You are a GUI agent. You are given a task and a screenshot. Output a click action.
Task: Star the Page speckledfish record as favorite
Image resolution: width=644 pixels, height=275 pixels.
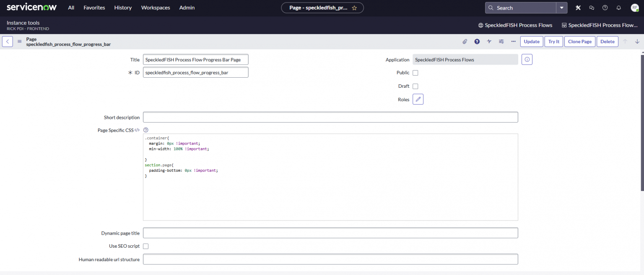(x=354, y=8)
